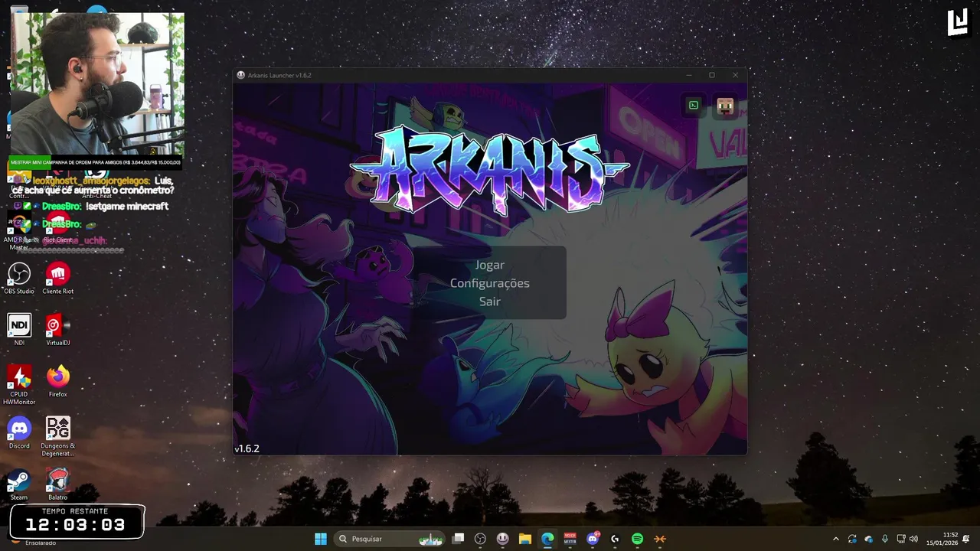980x551 pixels.
Task: Open Cliente Riot desktop shortcut
Action: (58, 279)
